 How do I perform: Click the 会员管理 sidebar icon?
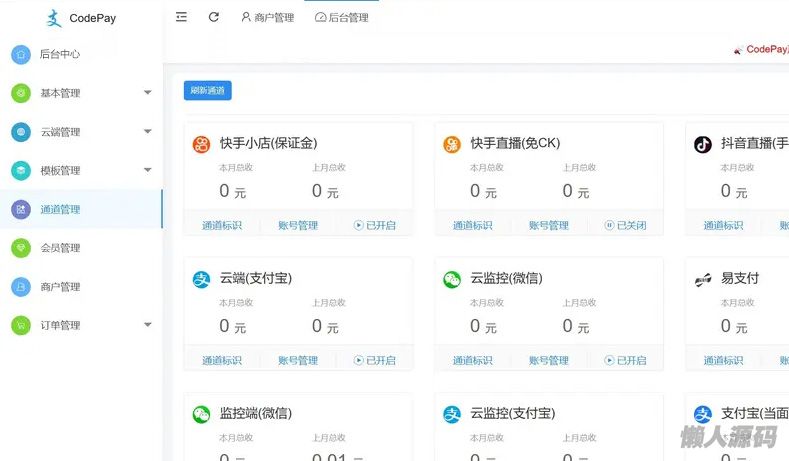pos(21,248)
